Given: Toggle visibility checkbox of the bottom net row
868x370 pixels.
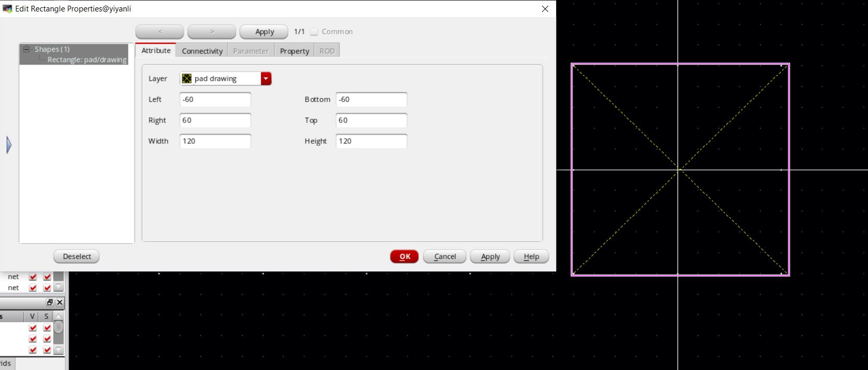Looking at the screenshot, I should click(x=33, y=288).
